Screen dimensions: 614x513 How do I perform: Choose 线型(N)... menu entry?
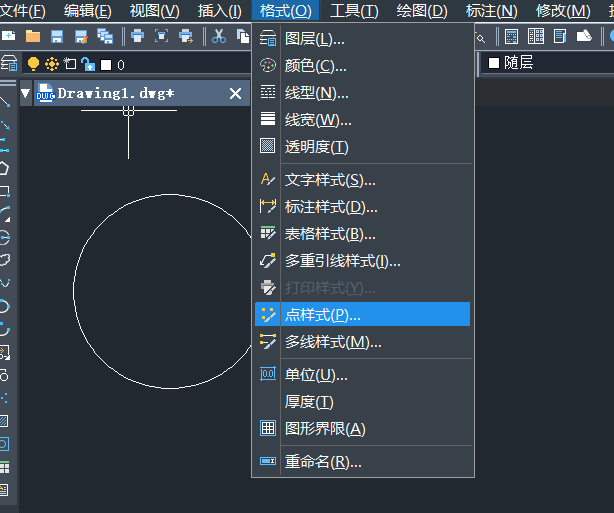(x=362, y=93)
